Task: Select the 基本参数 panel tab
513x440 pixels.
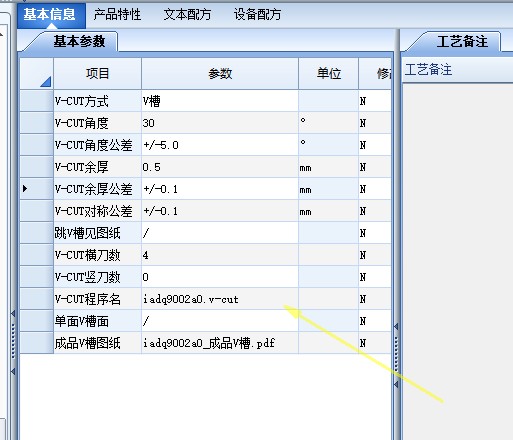Action: 79,41
